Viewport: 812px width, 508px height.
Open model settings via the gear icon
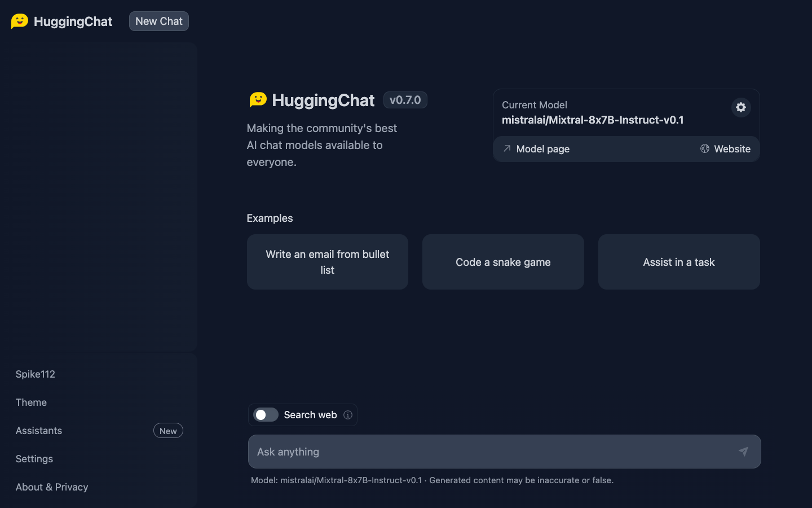740,107
